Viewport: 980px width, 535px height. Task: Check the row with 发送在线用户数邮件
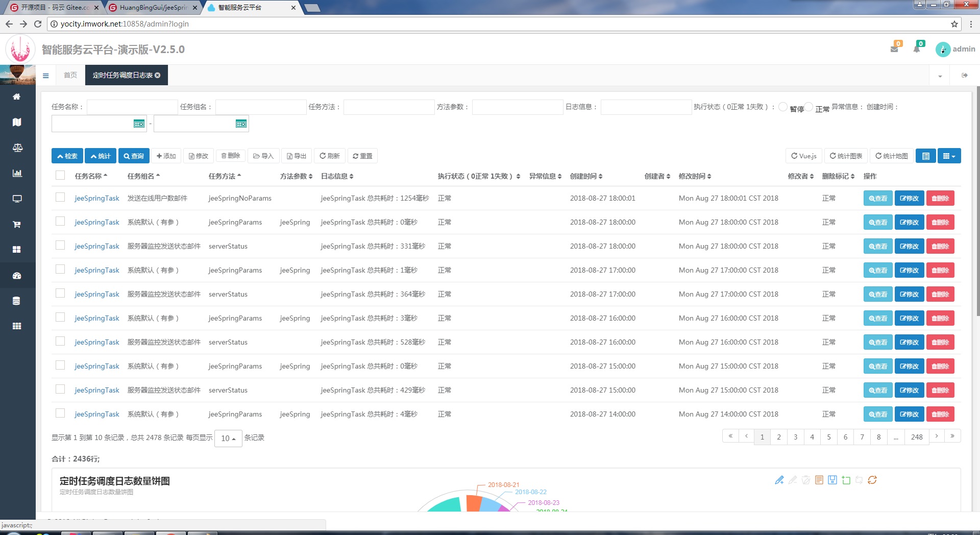(x=60, y=198)
